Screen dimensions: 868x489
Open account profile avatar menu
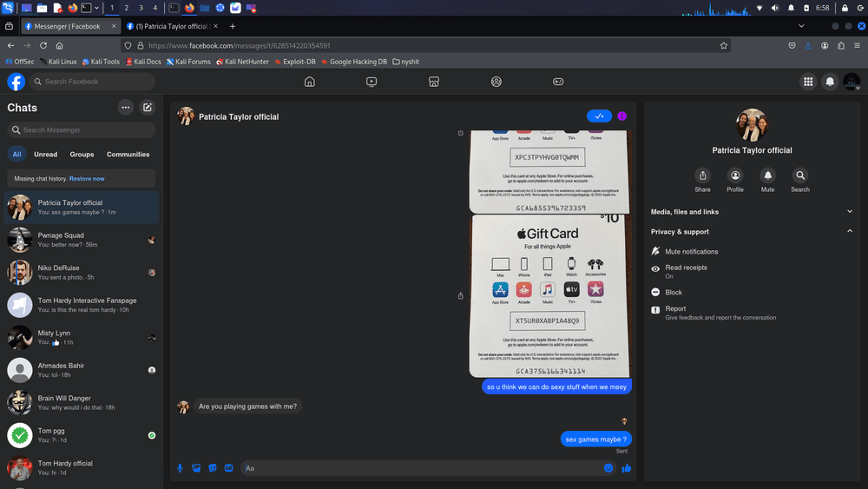click(x=852, y=82)
